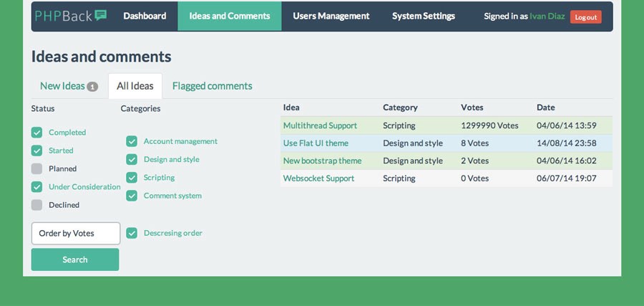Click Design and style in New bootstrap row

(413, 161)
